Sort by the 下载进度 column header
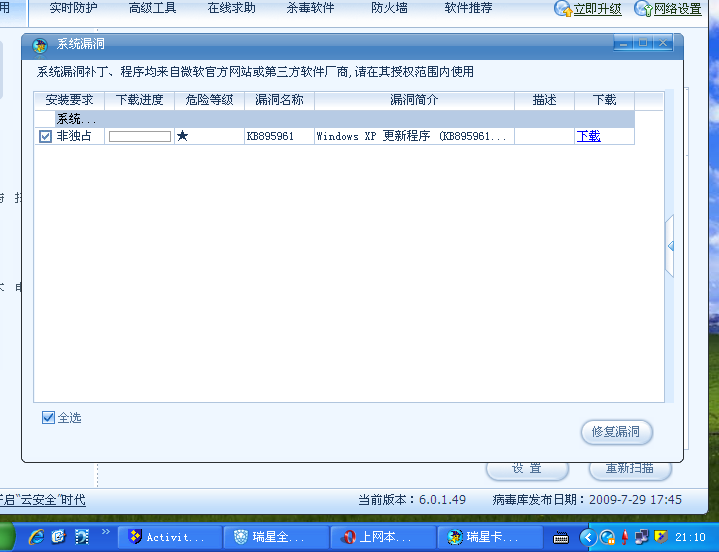719x552 pixels. click(139, 100)
